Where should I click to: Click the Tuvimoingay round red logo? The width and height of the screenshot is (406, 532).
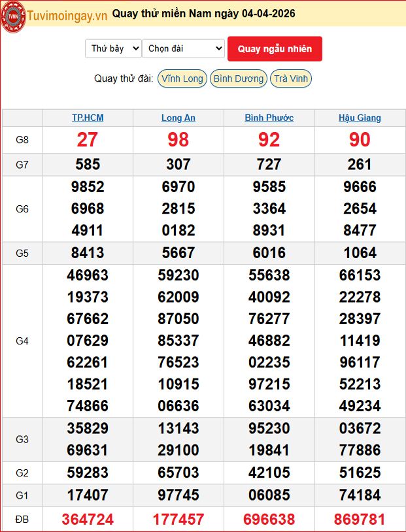pos(13,16)
